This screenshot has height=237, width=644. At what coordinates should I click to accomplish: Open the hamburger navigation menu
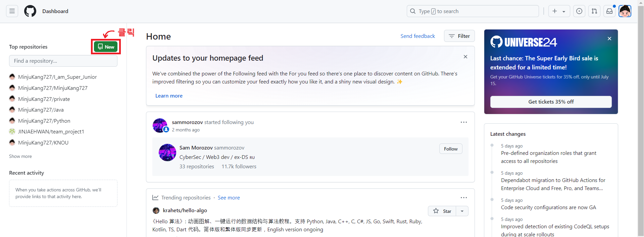pos(12,11)
